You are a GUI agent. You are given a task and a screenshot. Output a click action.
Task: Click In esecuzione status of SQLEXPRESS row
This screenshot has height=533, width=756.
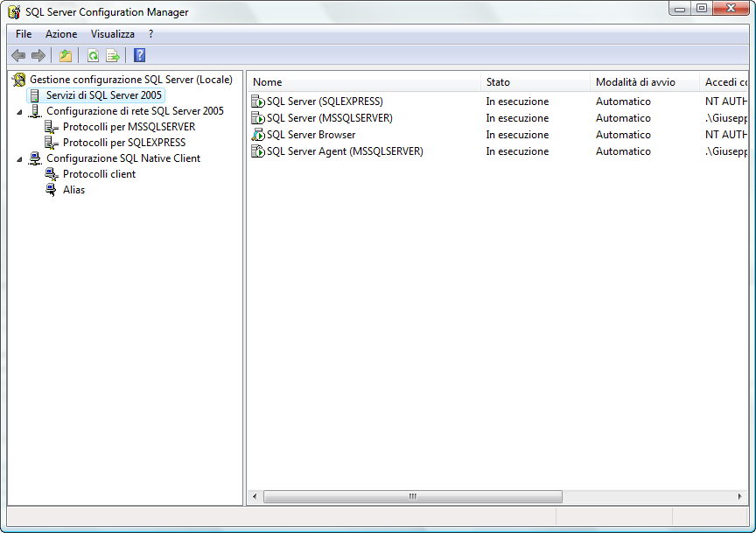pos(517,102)
